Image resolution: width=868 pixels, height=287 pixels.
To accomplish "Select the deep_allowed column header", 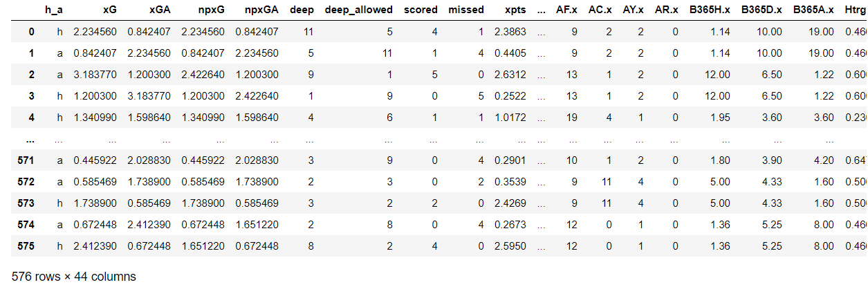I will tap(358, 10).
